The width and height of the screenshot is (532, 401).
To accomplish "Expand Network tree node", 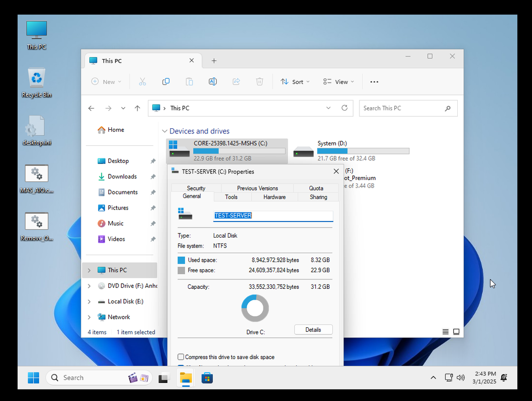I will click(x=89, y=317).
